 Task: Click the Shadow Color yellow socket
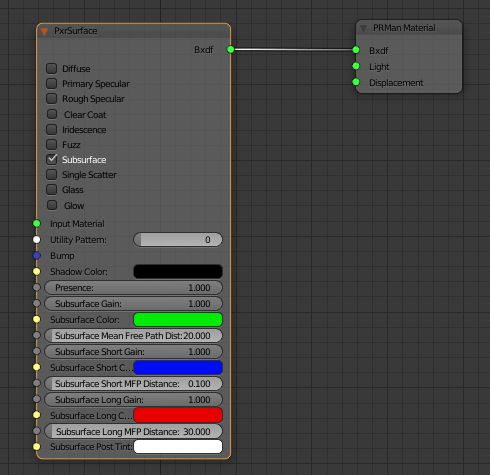click(37, 272)
